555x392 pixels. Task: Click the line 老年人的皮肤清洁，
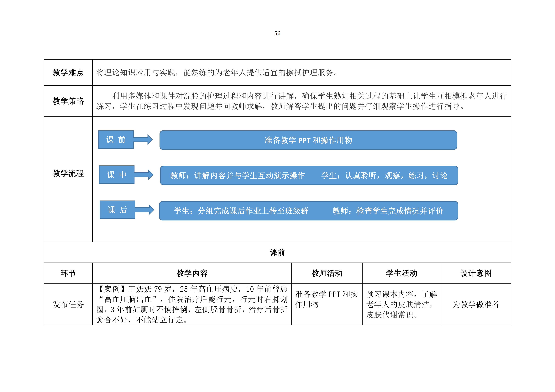pyautogui.click(x=400, y=304)
